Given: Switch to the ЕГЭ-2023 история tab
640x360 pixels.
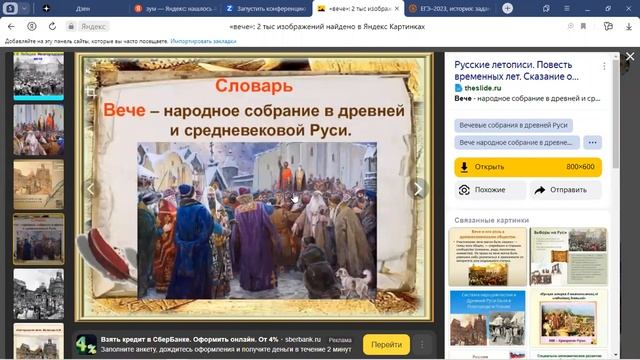Looking at the screenshot, I should (451, 8).
